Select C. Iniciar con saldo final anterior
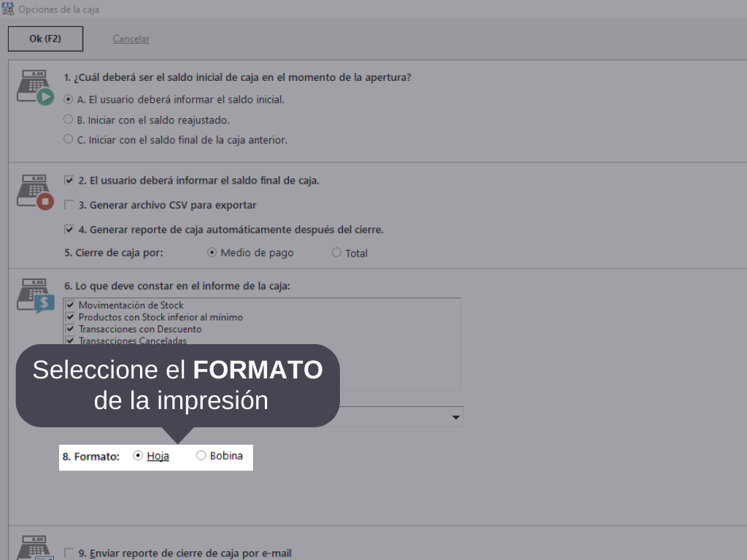This screenshot has width=747, height=560. click(68, 139)
